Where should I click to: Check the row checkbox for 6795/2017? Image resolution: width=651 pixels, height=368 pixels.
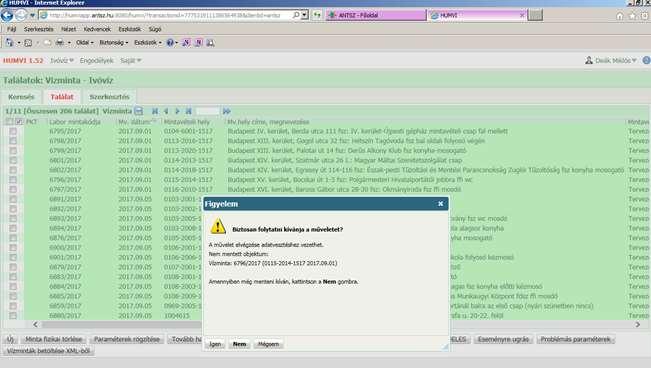pyautogui.click(x=13, y=131)
